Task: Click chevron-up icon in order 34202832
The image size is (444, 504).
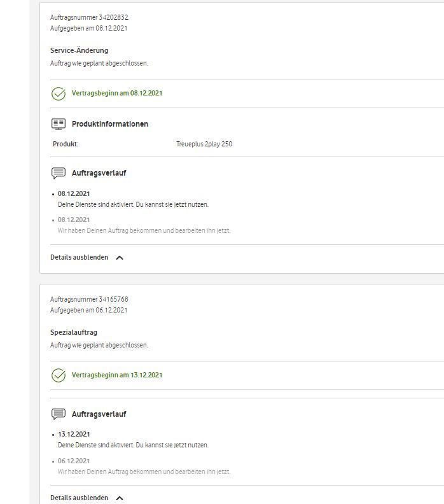Action: pos(120,258)
